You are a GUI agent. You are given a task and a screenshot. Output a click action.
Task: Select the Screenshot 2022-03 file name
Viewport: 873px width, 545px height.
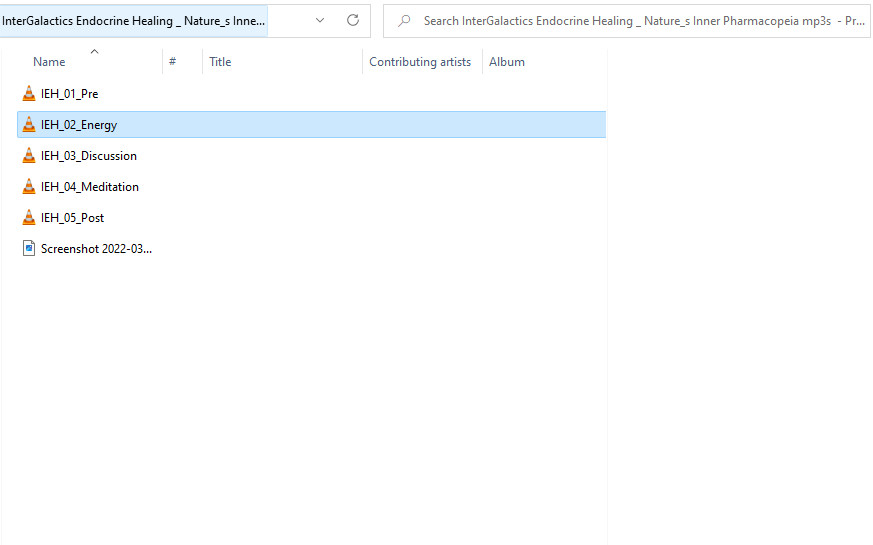pyautogui.click(x=96, y=249)
